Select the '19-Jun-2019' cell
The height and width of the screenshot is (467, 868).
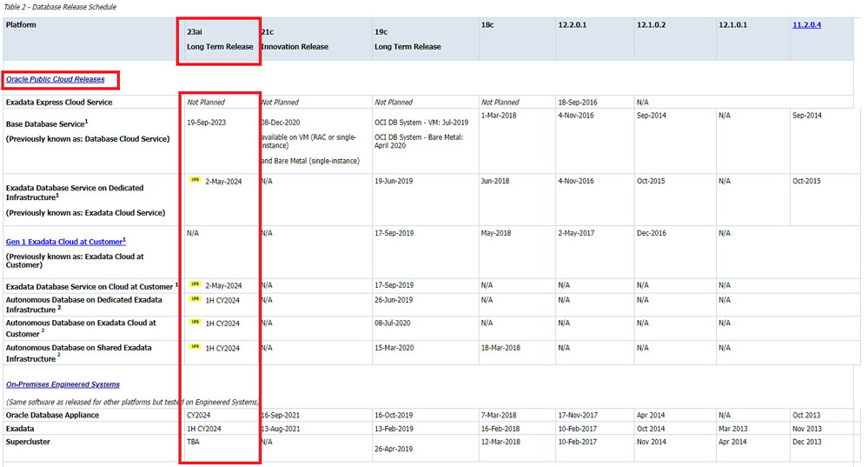(393, 181)
